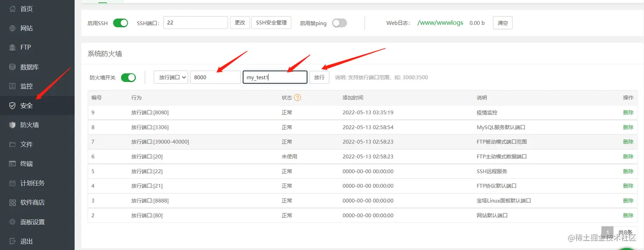Click the 行为 column header
This screenshot has width=644, height=250.
[136, 98]
